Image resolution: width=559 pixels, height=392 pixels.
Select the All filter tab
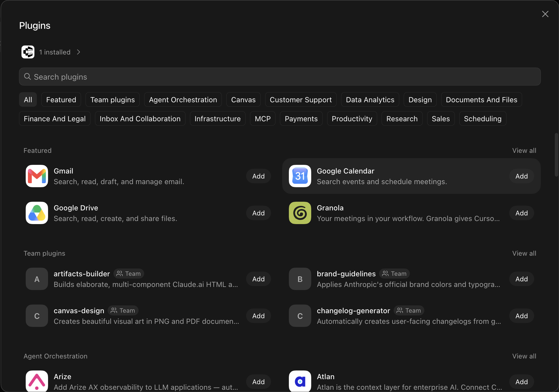pos(28,100)
